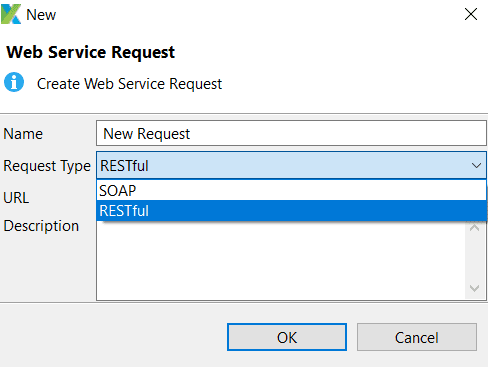Click the 'Web Service Request' heading
This screenshot has width=488, height=367.
click(x=91, y=52)
